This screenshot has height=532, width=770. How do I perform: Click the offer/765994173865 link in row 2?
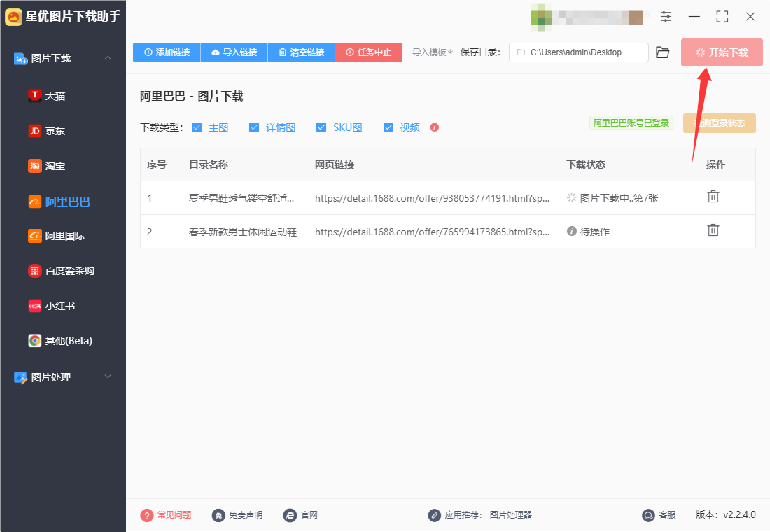432,232
